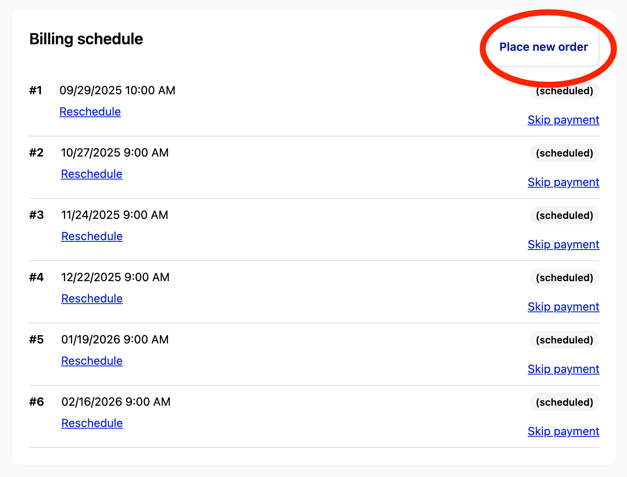
Task: Click the Place new order button
Action: click(543, 47)
